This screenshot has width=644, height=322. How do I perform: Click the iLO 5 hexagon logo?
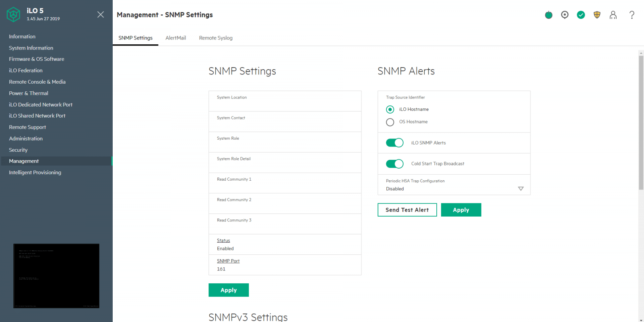pos(13,14)
